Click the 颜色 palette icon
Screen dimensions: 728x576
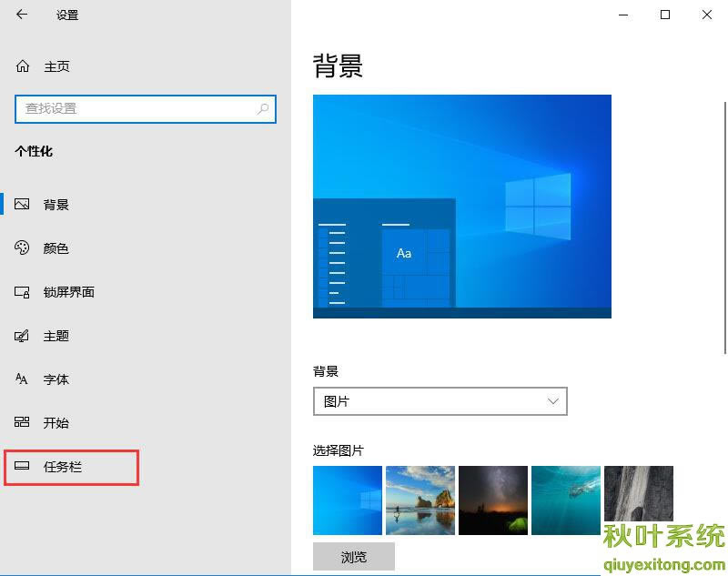point(22,248)
